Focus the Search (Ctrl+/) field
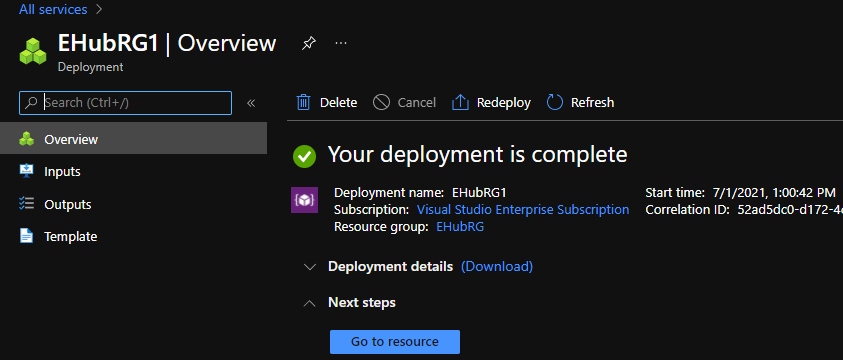This screenshot has width=843, height=360. [125, 103]
